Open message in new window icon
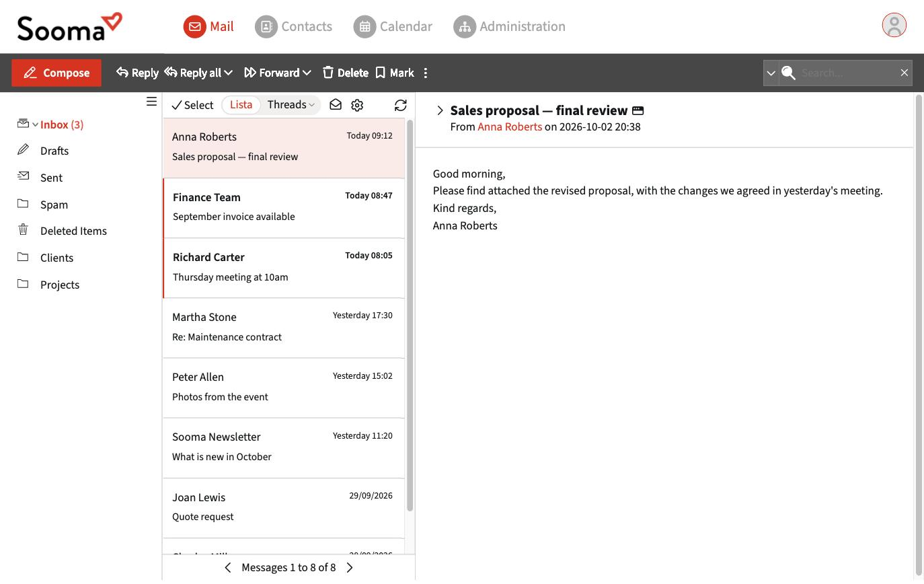The height and width of the screenshot is (584, 924). 638,110
